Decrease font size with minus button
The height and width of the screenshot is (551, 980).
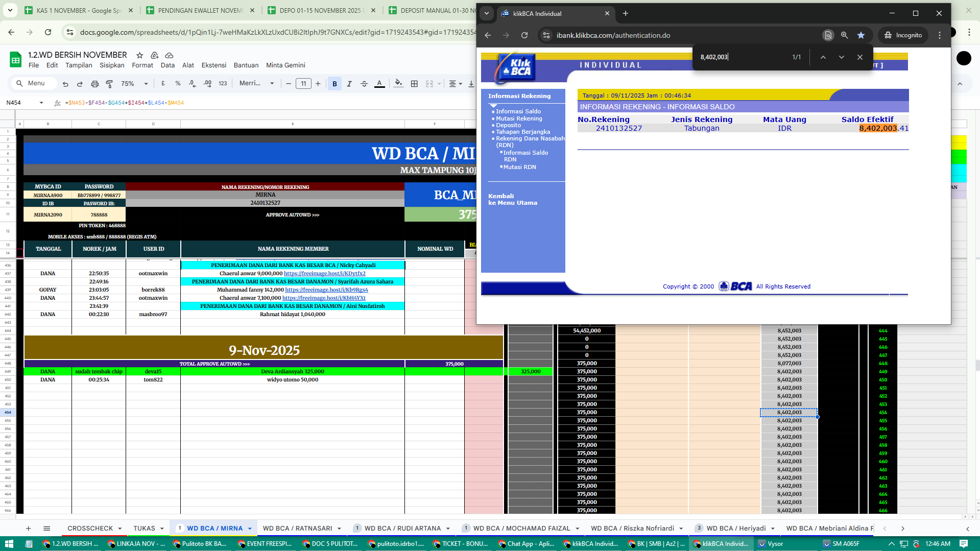[289, 84]
